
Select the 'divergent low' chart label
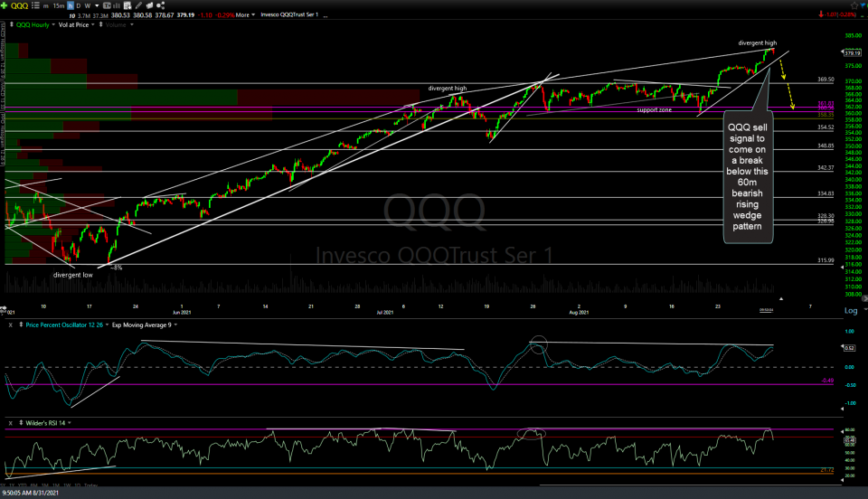tap(73, 275)
